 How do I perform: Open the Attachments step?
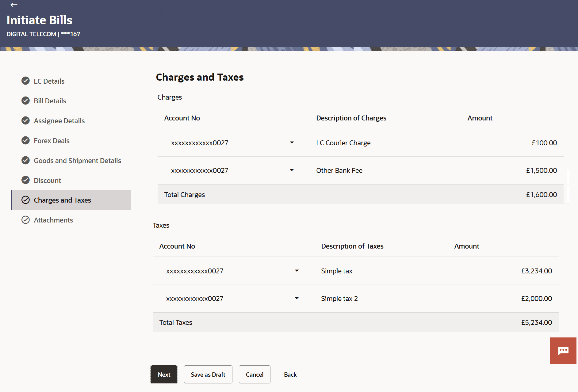point(53,220)
